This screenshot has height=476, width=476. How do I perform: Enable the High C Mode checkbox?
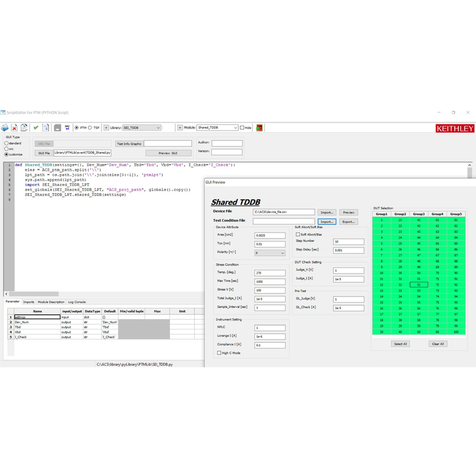tap(219, 353)
